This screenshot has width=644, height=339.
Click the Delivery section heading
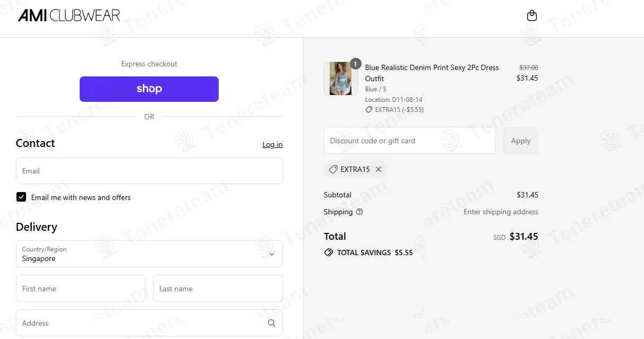(37, 227)
